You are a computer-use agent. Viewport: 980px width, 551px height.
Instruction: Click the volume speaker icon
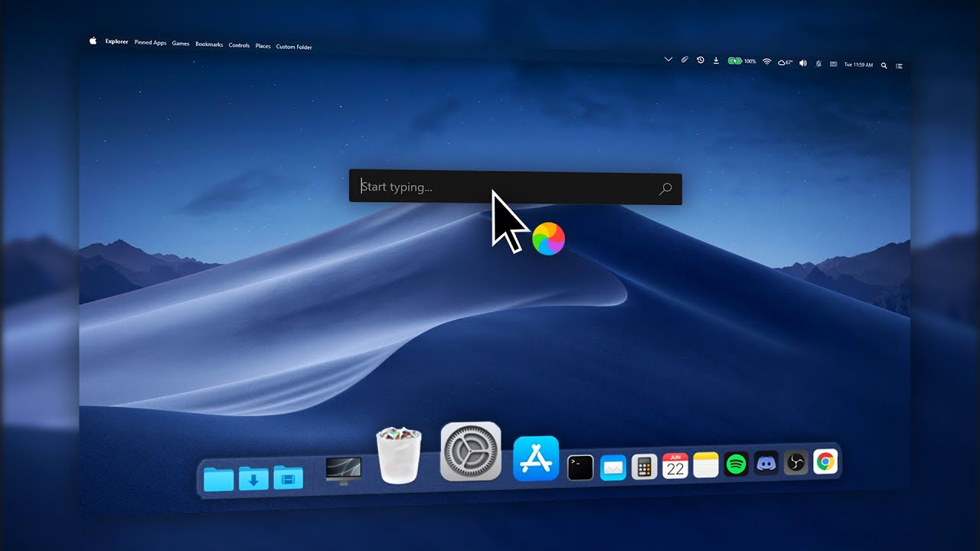point(803,63)
